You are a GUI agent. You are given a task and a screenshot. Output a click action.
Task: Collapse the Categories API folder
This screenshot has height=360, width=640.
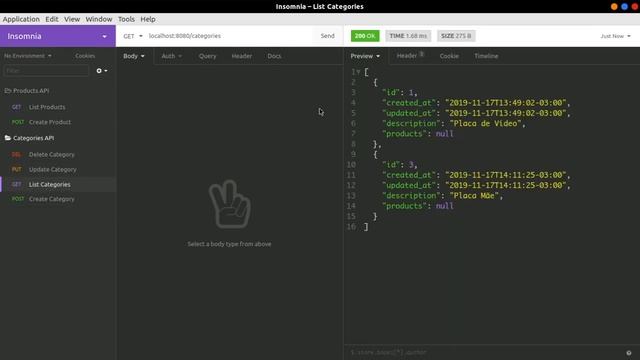[x=29, y=138]
